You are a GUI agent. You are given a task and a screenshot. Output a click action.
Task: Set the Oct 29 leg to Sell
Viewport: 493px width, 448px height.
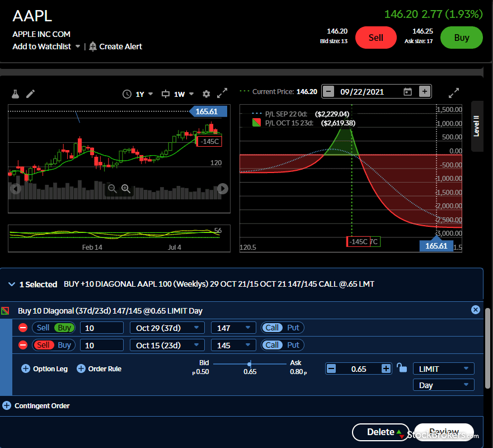click(43, 328)
